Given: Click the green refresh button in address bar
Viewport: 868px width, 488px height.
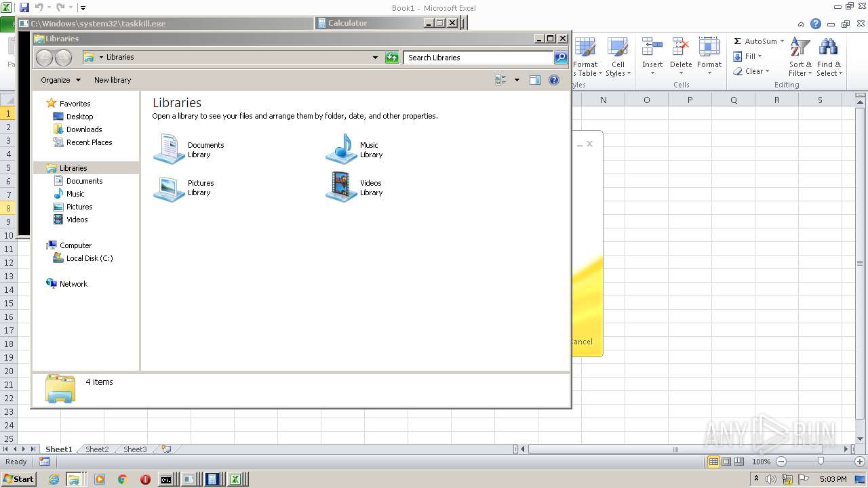Looking at the screenshot, I should coord(392,58).
